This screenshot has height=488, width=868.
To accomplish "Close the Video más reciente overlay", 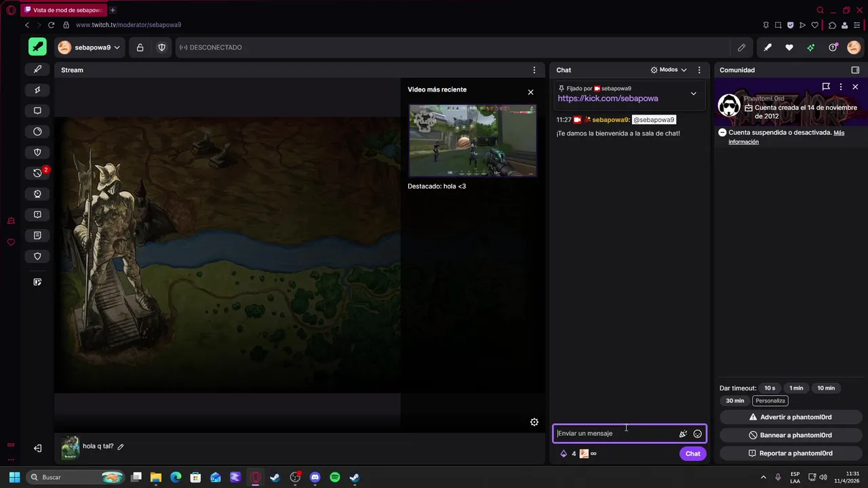I will click(530, 92).
